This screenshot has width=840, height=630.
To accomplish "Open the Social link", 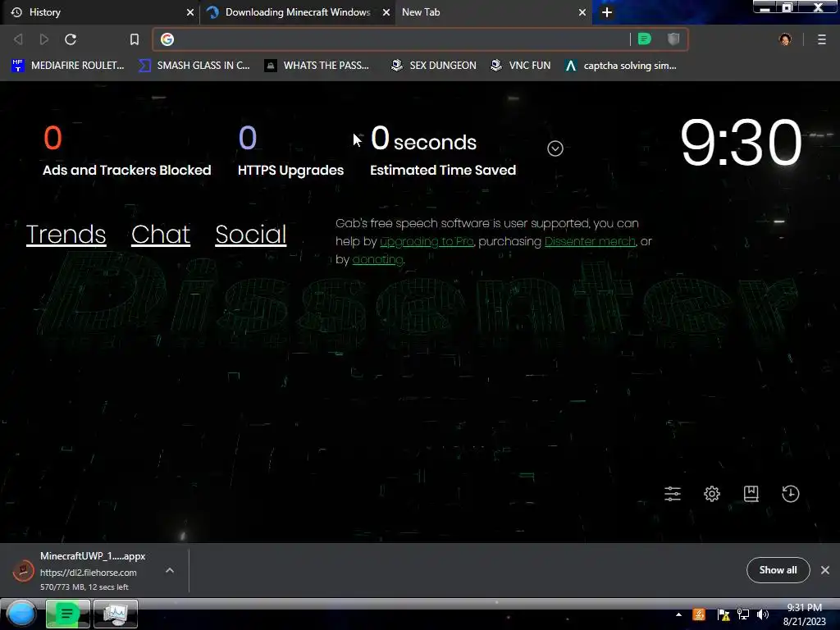I will (251, 235).
